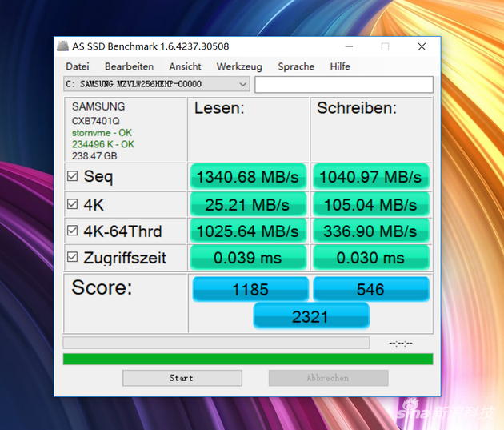Open the Sprache language menu
Viewport: 504px width, 430px height.
coord(296,66)
